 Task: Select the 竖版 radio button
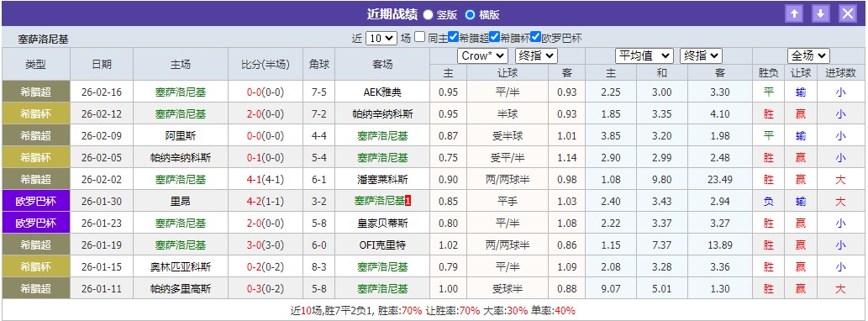tap(429, 15)
